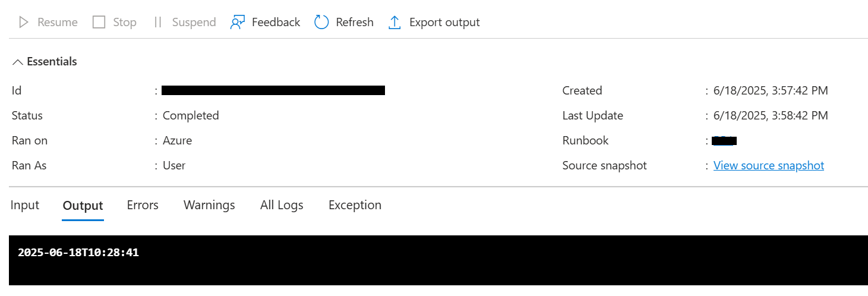Click the Essentials heading label

52,61
